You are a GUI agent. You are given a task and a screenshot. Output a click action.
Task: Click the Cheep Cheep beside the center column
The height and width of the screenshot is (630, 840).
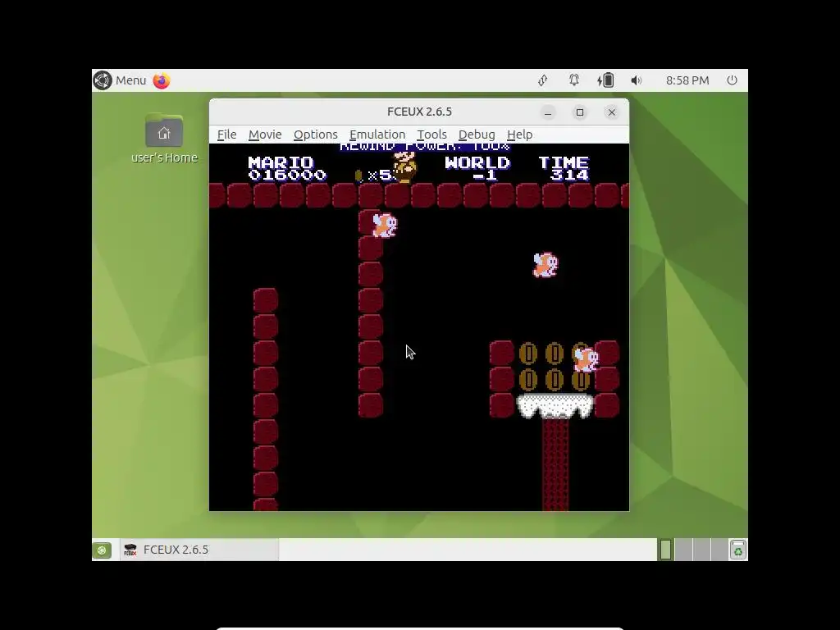pos(384,225)
